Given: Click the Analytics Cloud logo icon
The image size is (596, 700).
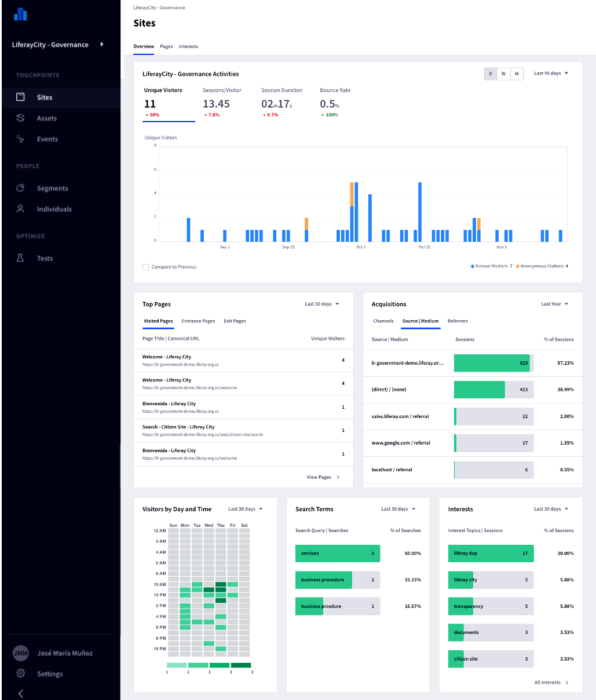Looking at the screenshot, I should (20, 14).
